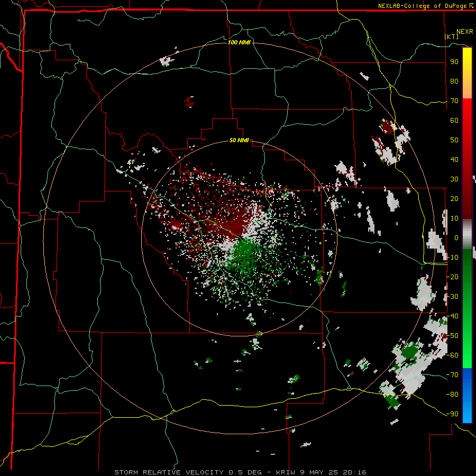476x476 pixels.
Task: Select the "20" value on the velocity scale
Action: tap(454, 199)
